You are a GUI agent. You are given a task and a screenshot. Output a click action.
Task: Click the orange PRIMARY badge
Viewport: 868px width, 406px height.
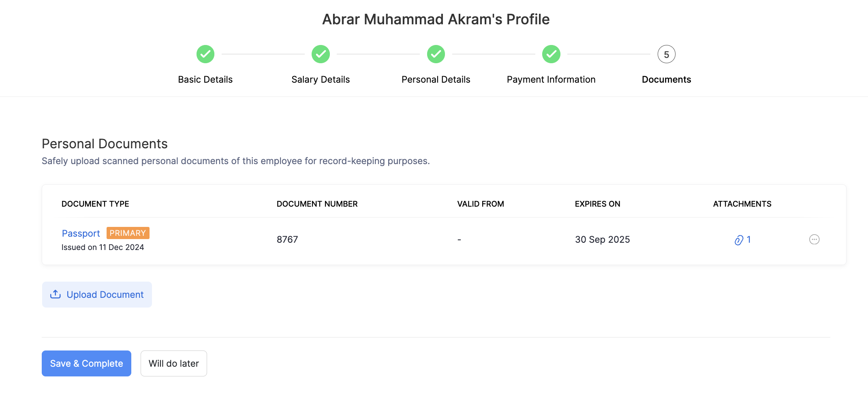pyautogui.click(x=128, y=233)
